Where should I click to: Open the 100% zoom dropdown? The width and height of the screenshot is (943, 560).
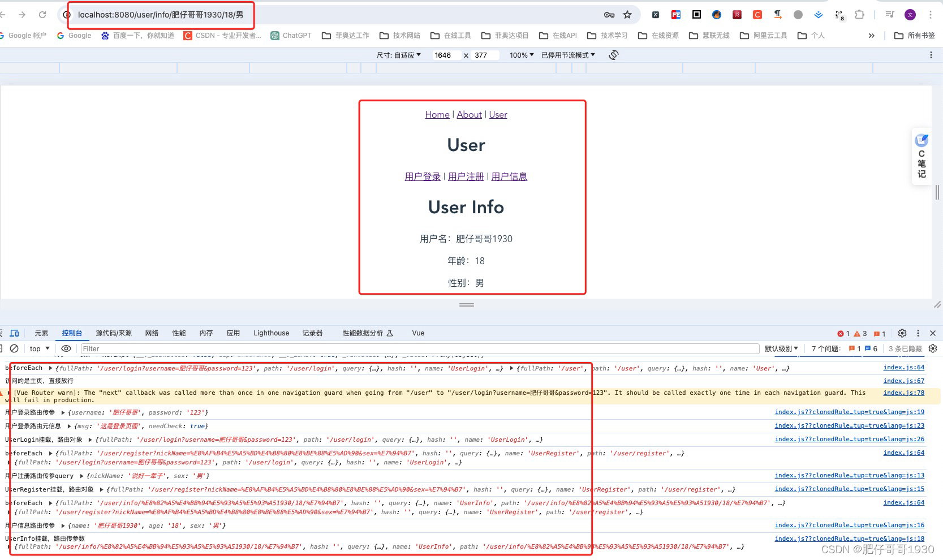pyautogui.click(x=522, y=55)
